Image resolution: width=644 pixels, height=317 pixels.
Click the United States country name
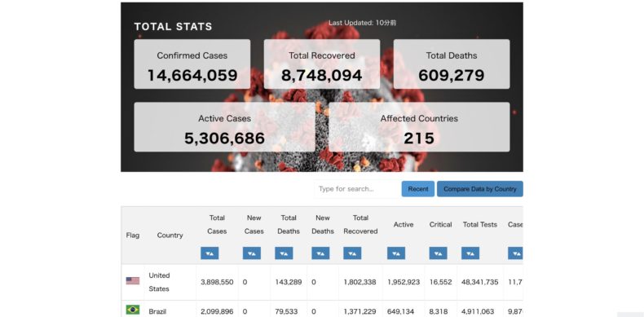[x=159, y=282]
